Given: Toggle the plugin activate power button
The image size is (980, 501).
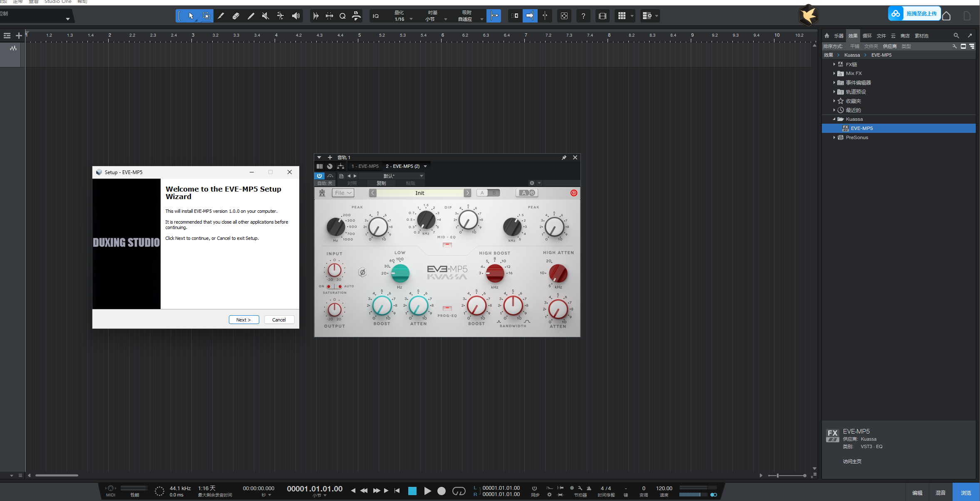Looking at the screenshot, I should (319, 176).
